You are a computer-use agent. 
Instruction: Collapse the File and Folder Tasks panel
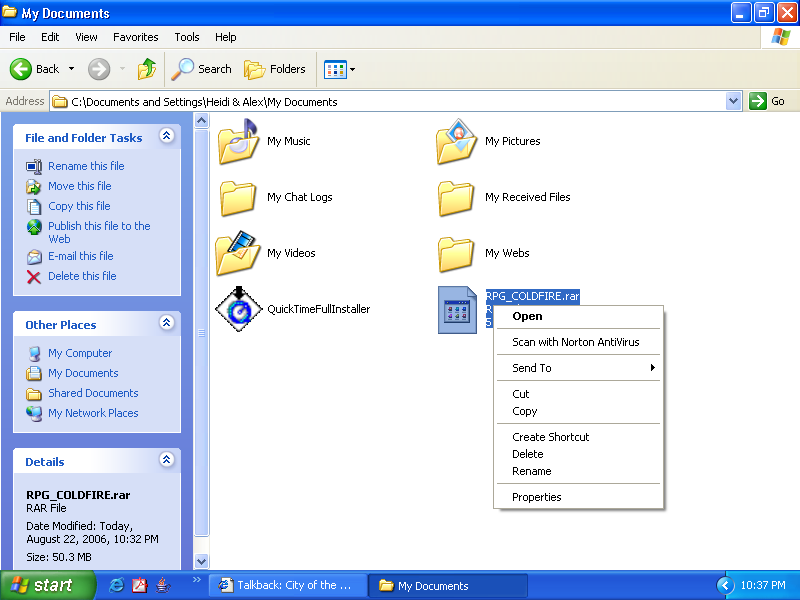click(167, 137)
